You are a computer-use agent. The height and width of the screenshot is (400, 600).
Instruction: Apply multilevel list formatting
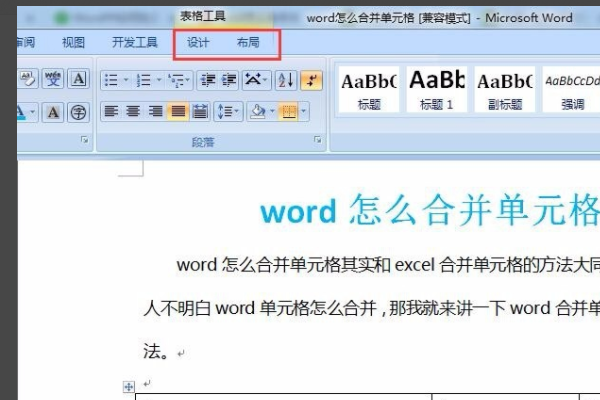pos(176,80)
